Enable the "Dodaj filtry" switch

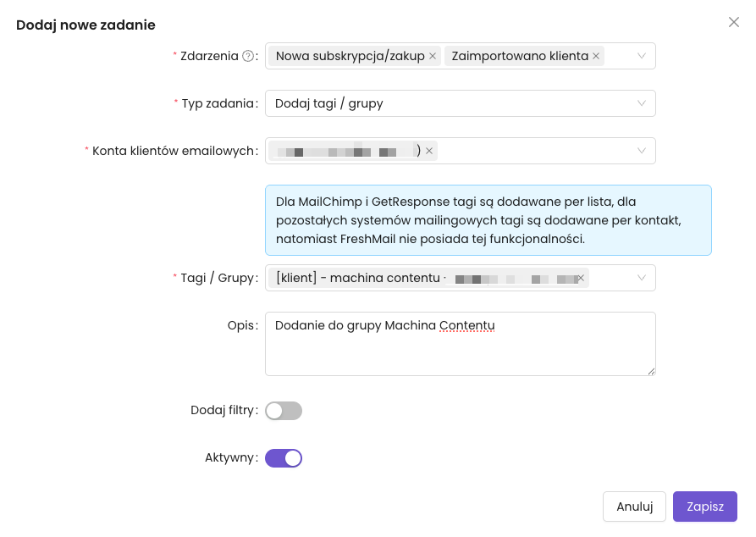[x=284, y=411]
